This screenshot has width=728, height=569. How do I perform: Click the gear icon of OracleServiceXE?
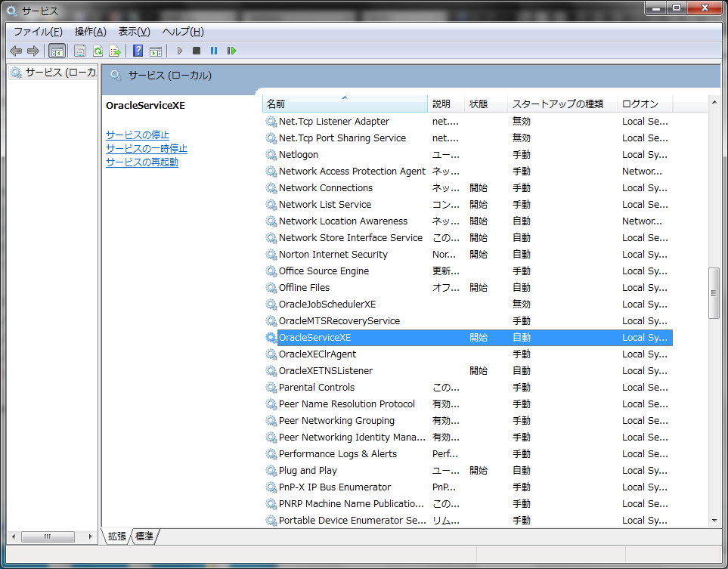pos(271,338)
